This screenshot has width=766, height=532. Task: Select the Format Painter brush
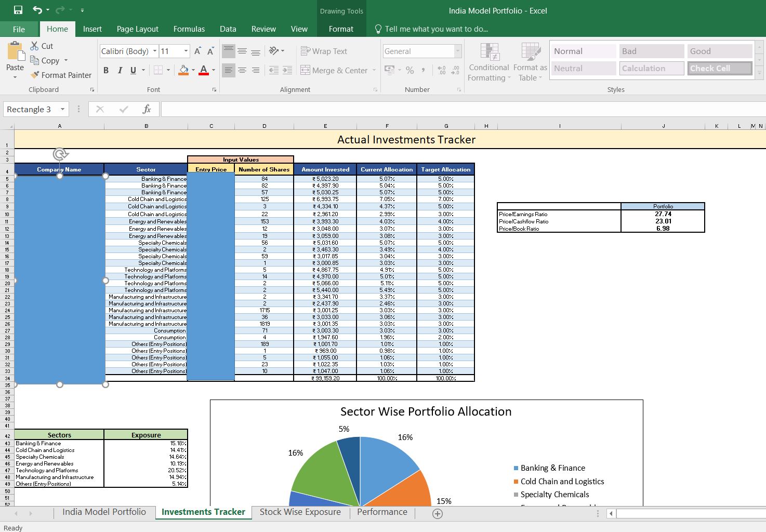click(35, 75)
